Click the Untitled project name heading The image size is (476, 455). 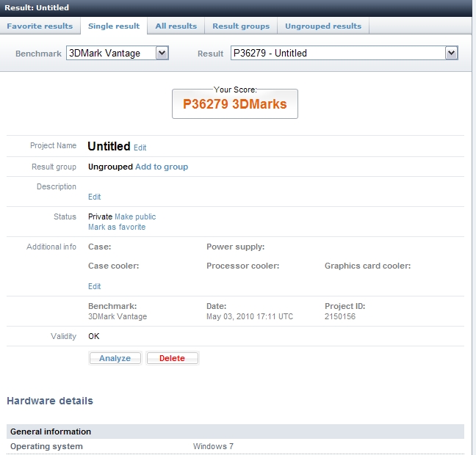pos(109,146)
